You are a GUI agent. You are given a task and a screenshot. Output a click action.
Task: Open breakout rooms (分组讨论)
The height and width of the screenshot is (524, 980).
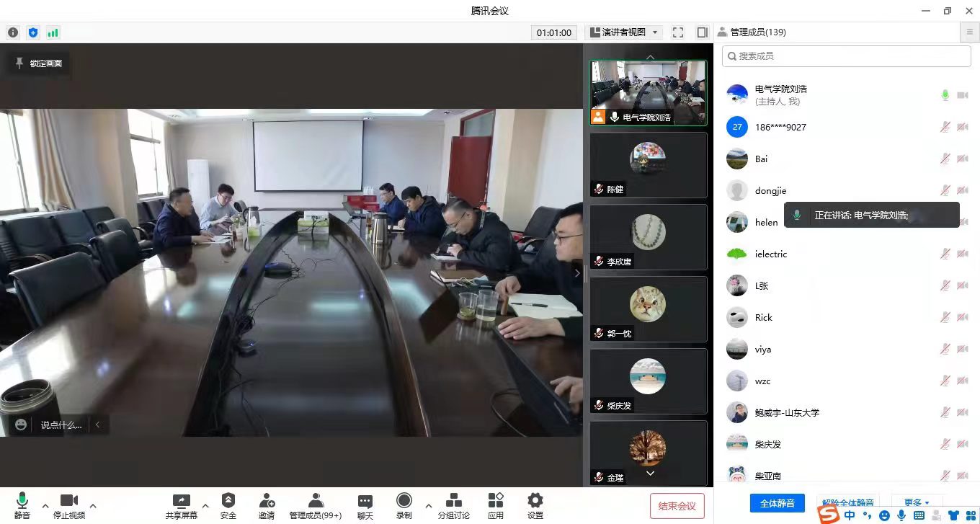click(x=453, y=501)
